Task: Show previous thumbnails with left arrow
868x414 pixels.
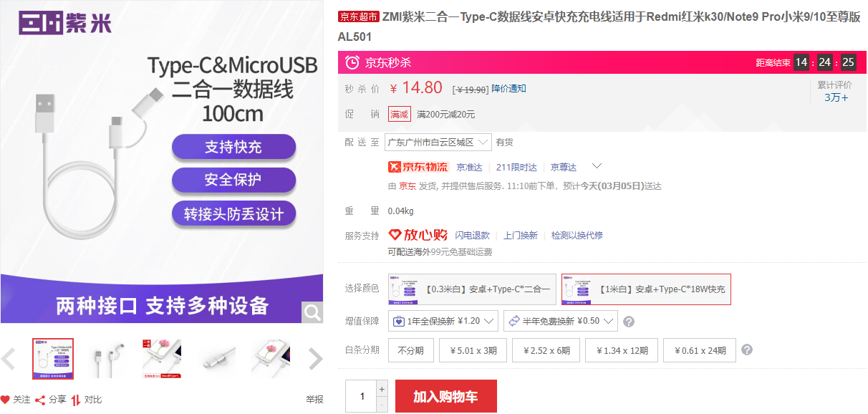Action: [x=9, y=359]
